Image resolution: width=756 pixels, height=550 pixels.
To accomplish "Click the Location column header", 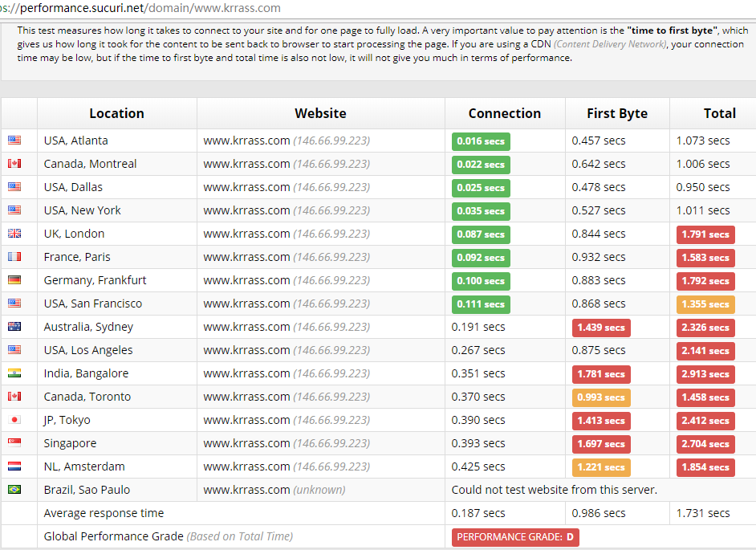I will [116, 113].
